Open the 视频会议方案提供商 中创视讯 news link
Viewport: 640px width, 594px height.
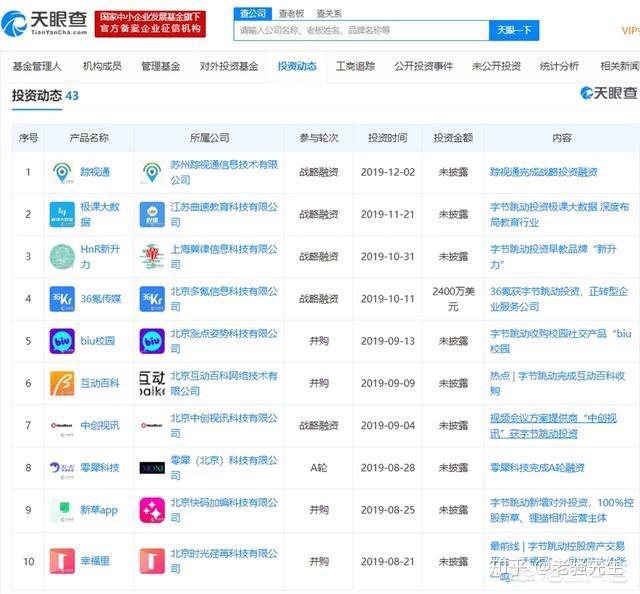click(x=553, y=426)
